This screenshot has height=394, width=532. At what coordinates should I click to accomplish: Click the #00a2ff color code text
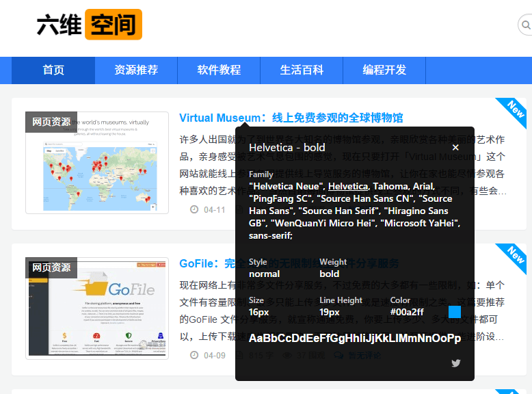click(407, 312)
